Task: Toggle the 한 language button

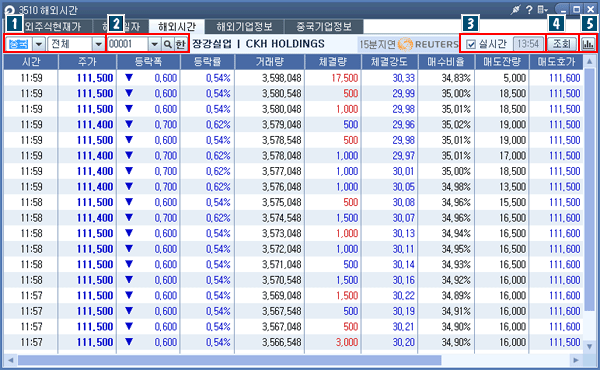Action: coord(181,44)
